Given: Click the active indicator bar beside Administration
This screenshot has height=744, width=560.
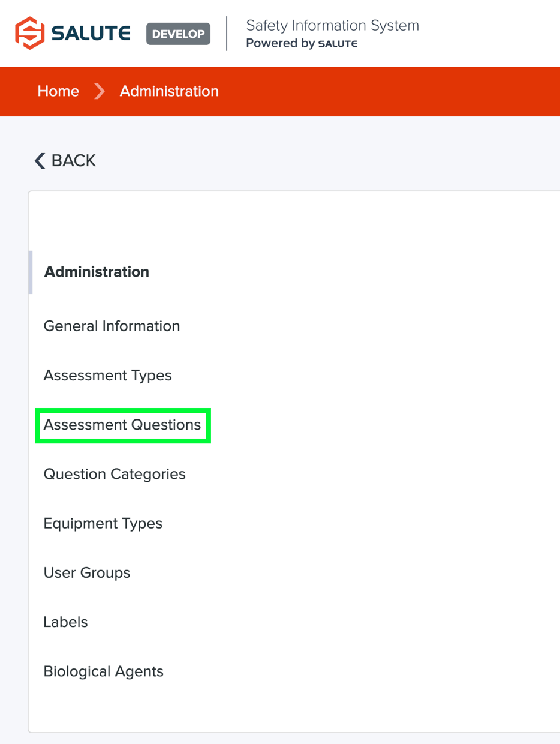Looking at the screenshot, I should 31,272.
